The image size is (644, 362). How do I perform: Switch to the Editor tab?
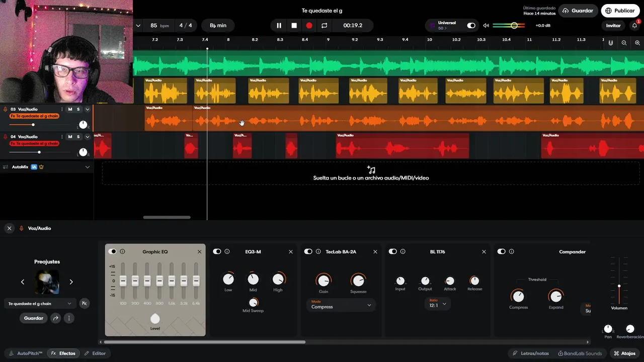95,353
